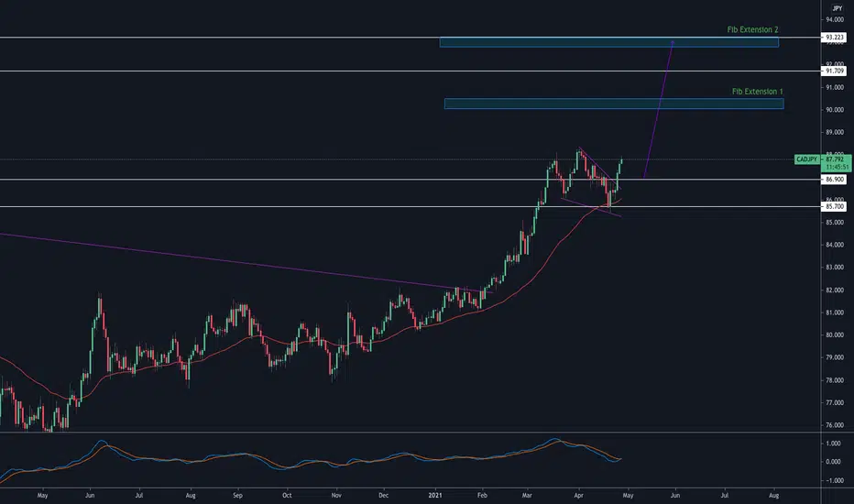This screenshot has height=504, width=854.
Task: Click the Oct label on time axis
Action: [x=287, y=495]
